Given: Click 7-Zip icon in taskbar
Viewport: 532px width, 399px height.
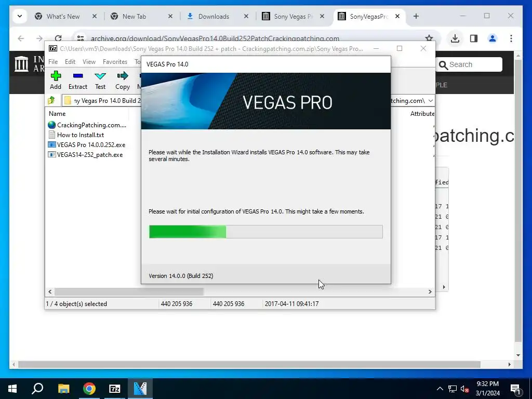Looking at the screenshot, I should coord(115,389).
